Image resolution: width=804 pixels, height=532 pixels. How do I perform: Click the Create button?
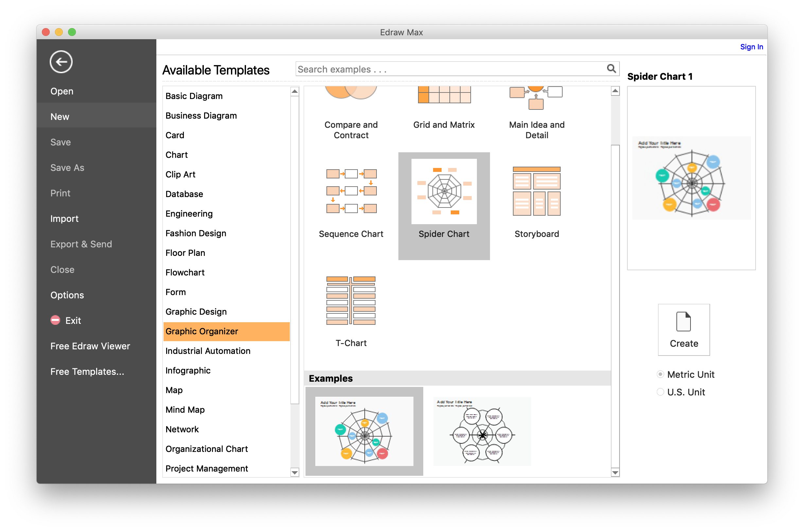683,328
